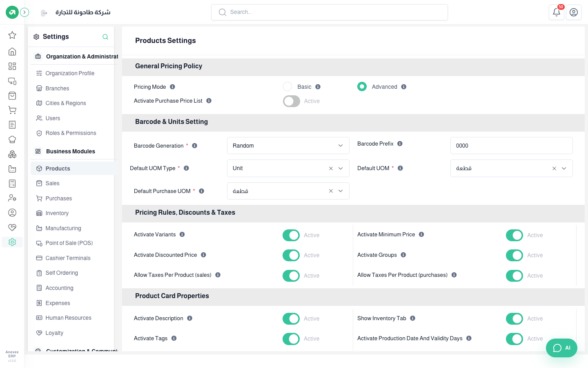The height and width of the screenshot is (368, 588).
Task: Collapse the Business Modules section
Action: click(x=74, y=151)
